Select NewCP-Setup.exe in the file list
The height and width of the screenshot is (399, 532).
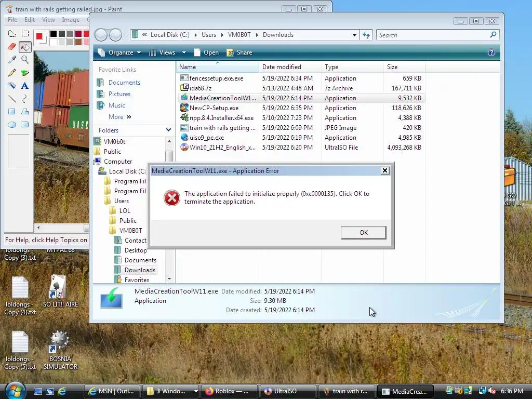tap(214, 108)
